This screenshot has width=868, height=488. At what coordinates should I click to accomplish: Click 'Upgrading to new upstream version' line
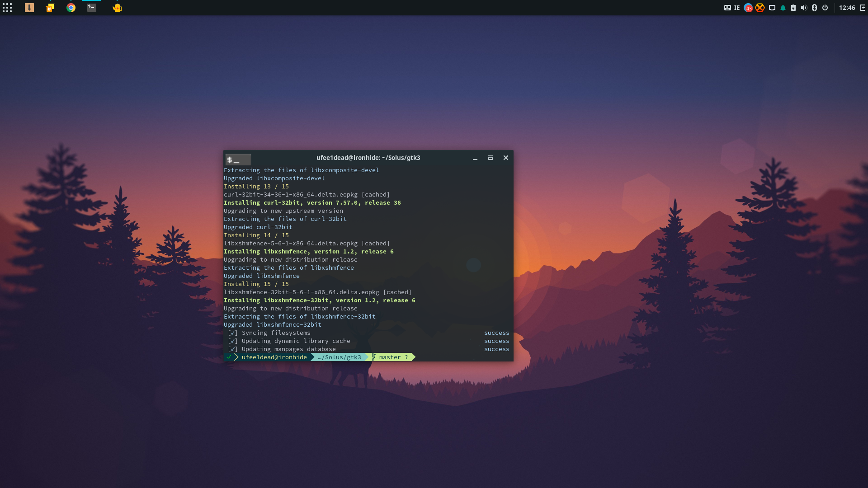[x=283, y=211]
